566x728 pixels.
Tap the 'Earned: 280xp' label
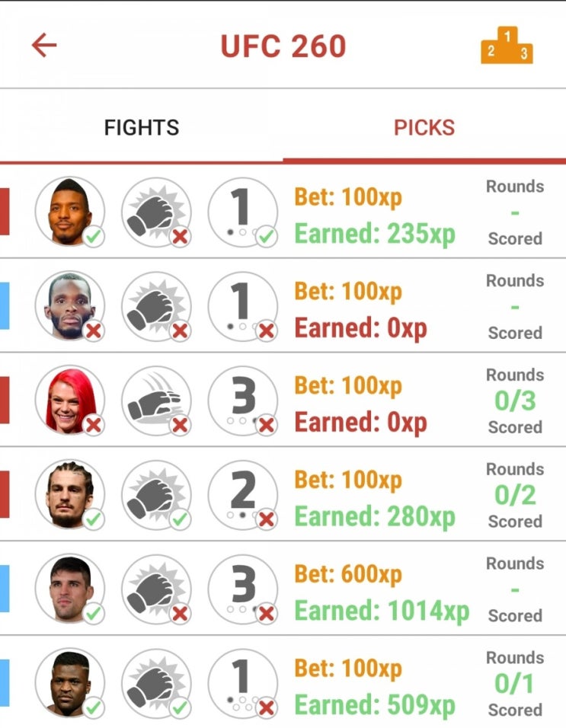pyautogui.click(x=375, y=516)
